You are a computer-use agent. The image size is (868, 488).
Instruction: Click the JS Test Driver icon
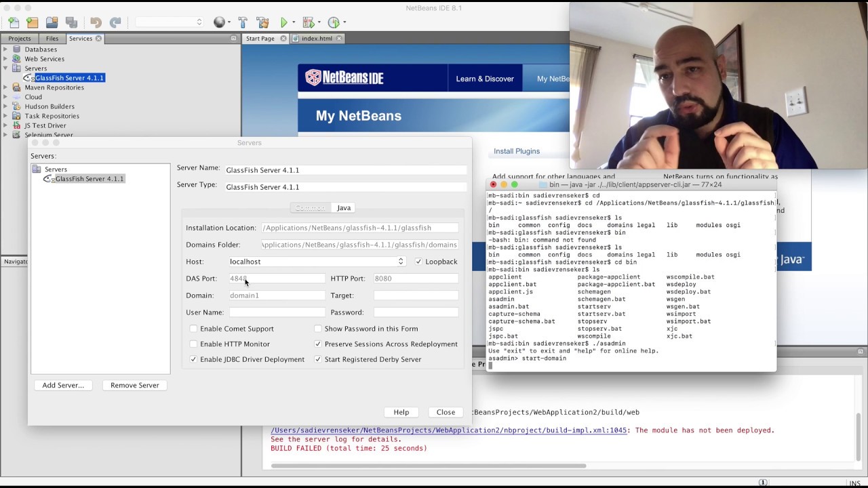pos(18,125)
